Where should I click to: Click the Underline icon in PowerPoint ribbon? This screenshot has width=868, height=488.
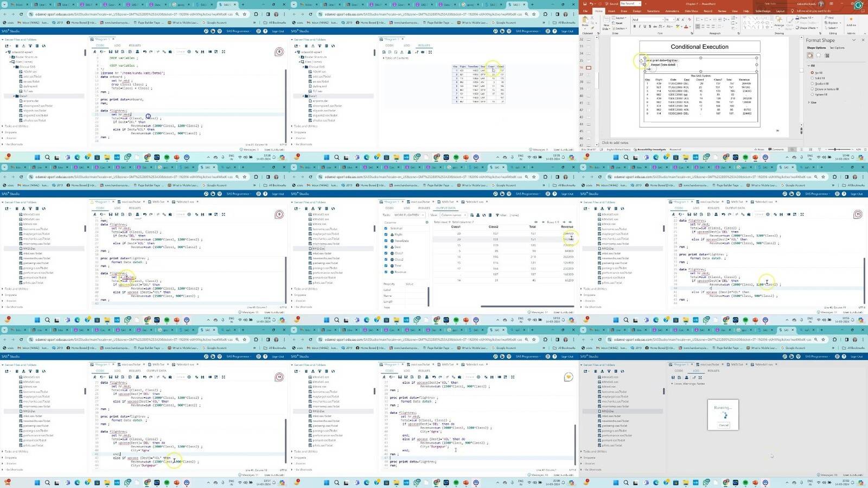(x=644, y=26)
